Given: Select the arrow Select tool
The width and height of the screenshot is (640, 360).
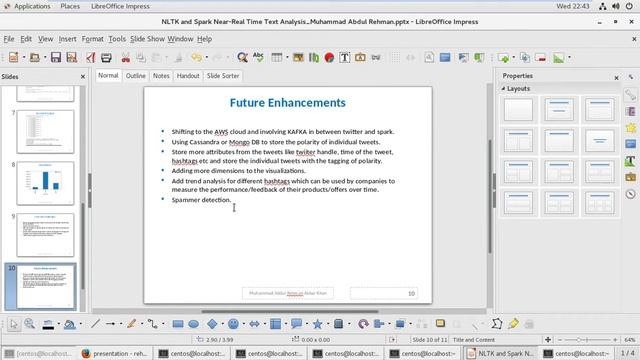Looking at the screenshot, I should 14,324.
